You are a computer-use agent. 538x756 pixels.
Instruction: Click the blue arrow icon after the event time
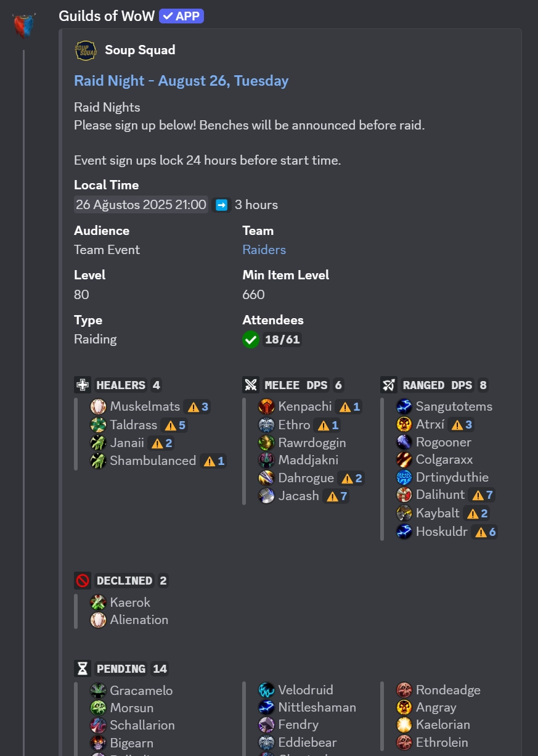tap(221, 204)
